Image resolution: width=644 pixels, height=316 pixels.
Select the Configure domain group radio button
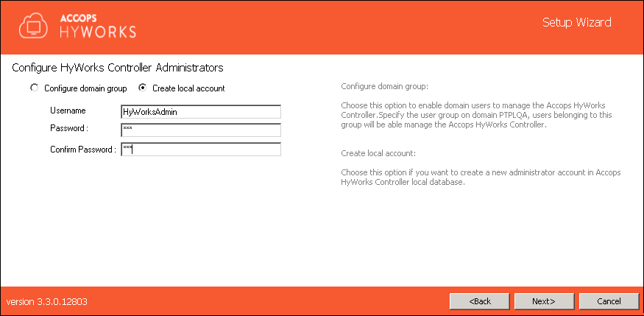point(35,88)
